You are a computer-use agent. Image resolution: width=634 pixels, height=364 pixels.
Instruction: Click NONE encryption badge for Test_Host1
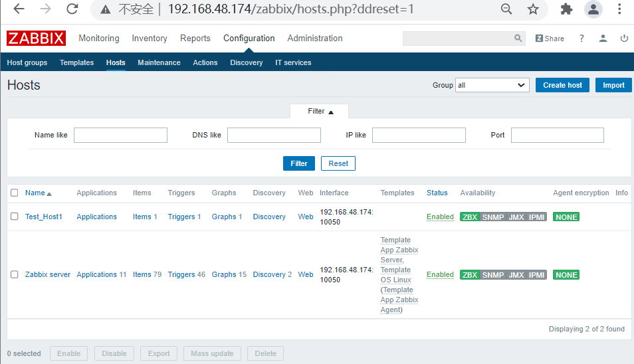click(x=566, y=217)
